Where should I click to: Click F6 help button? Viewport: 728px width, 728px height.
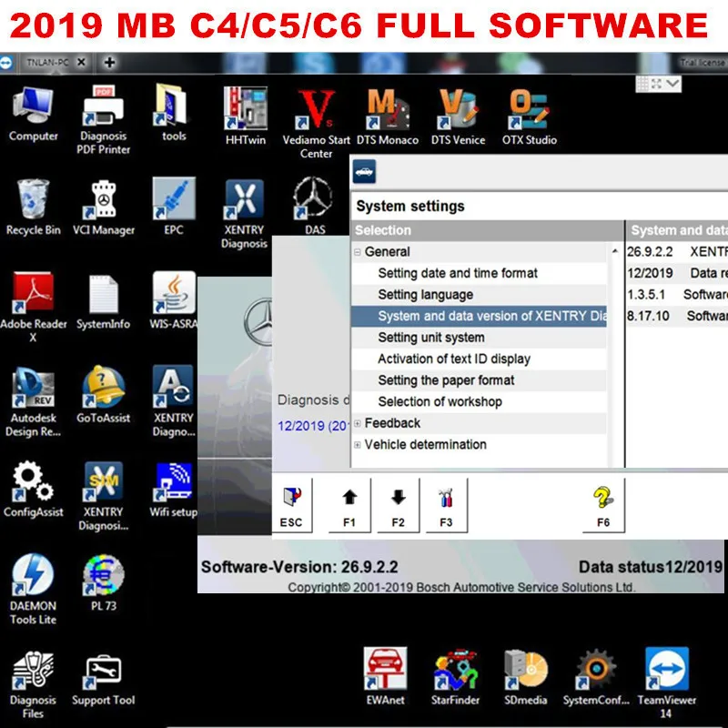(x=603, y=506)
